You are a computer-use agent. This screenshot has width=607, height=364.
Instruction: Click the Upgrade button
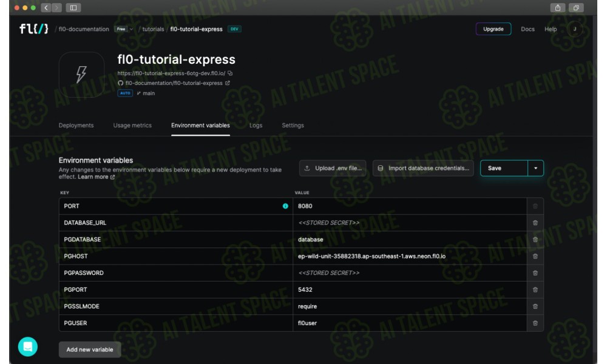pyautogui.click(x=493, y=29)
